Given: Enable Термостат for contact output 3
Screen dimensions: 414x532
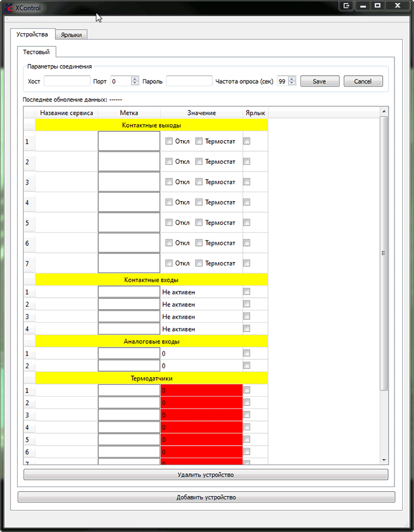Looking at the screenshot, I should [x=199, y=182].
